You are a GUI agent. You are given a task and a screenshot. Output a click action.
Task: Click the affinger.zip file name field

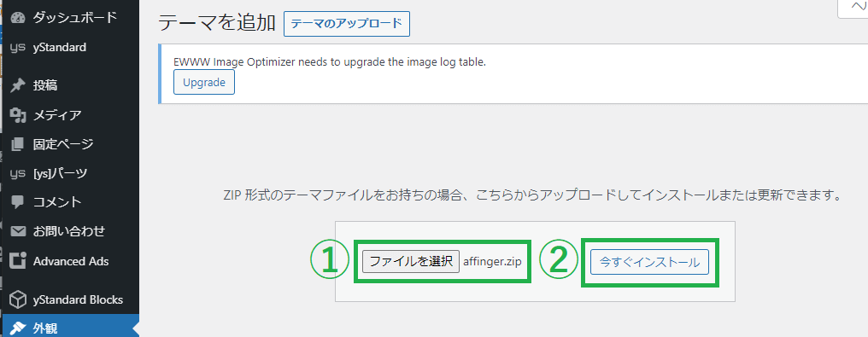click(x=492, y=261)
